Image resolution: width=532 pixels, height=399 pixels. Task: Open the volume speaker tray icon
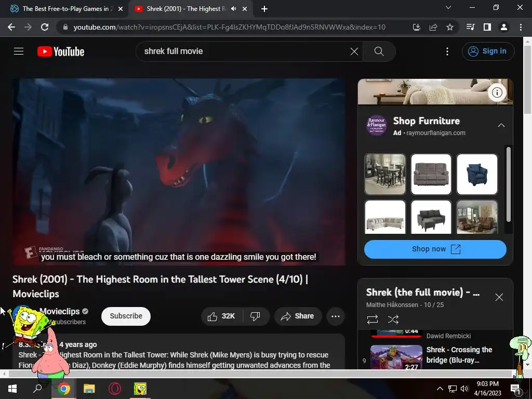(x=464, y=389)
